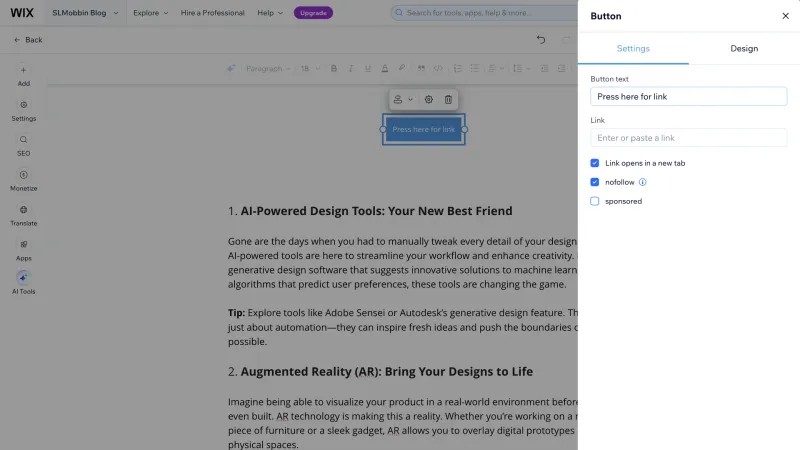Open the text alignment dropdown
Viewport: 800px width, 450px height.
(496, 68)
